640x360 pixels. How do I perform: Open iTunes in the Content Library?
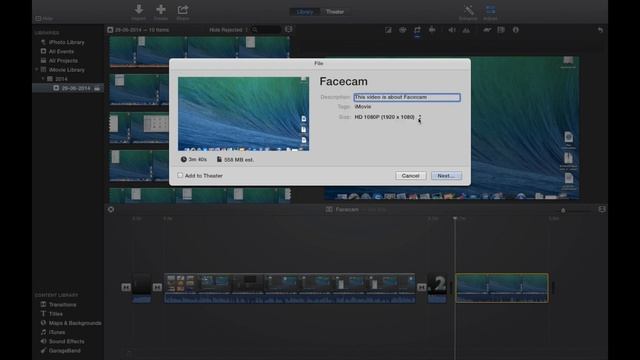pos(57,332)
